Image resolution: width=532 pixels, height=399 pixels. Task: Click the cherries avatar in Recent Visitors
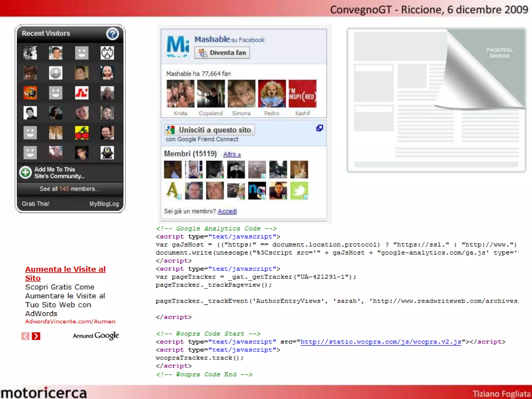point(82,133)
